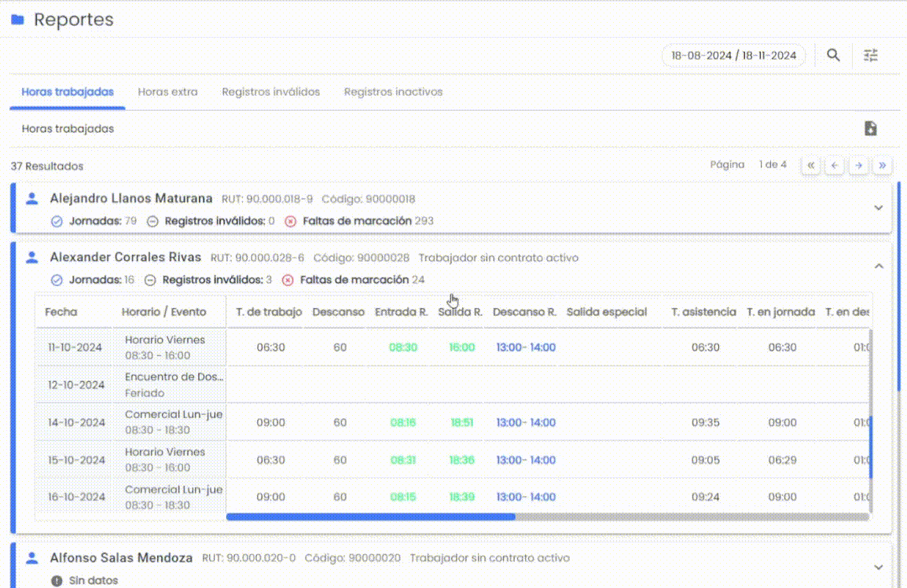Export report with the file download icon
Viewport: 907px width, 588px height.
coord(871,128)
